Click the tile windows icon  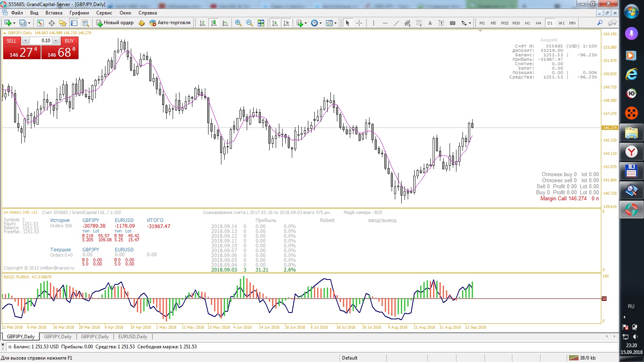click(261, 23)
